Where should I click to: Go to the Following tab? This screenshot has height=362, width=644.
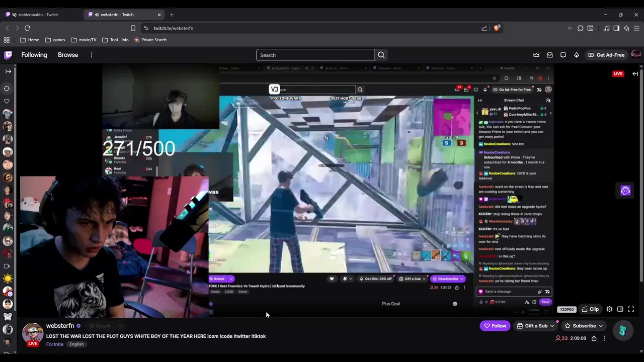coord(34,55)
